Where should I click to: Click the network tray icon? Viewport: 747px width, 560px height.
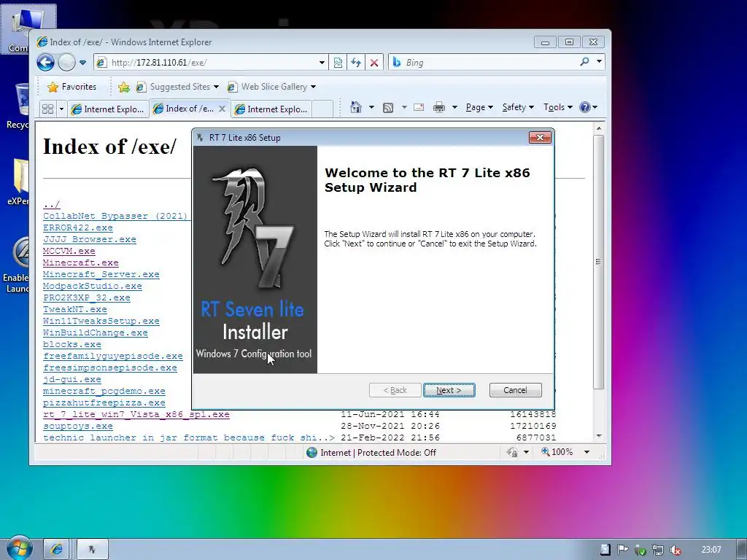tap(657, 550)
